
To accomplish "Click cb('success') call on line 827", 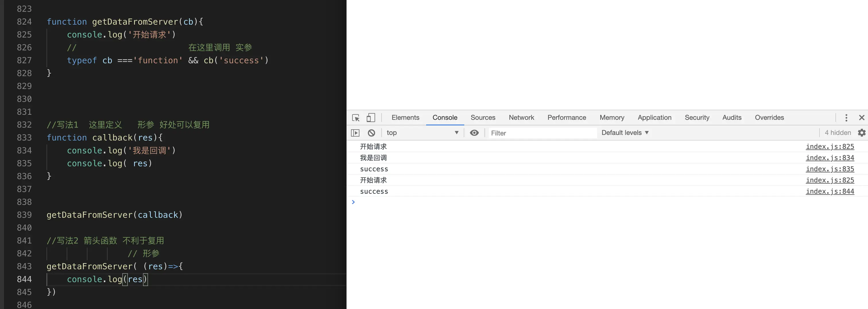I will coord(236,60).
